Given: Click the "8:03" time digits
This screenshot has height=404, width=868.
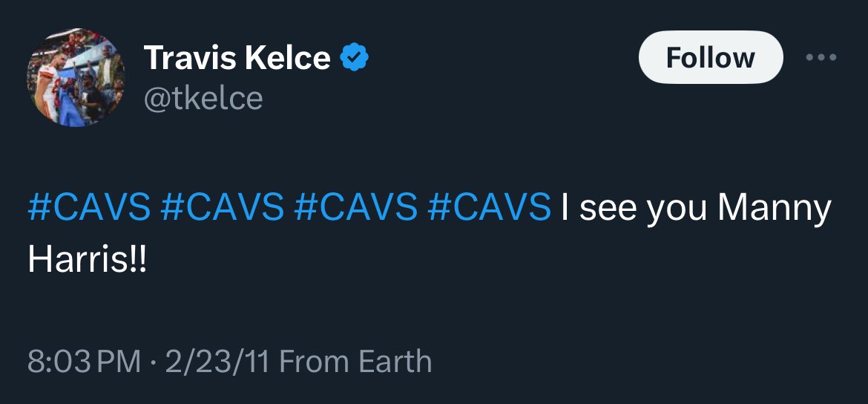Looking at the screenshot, I should click(59, 362).
